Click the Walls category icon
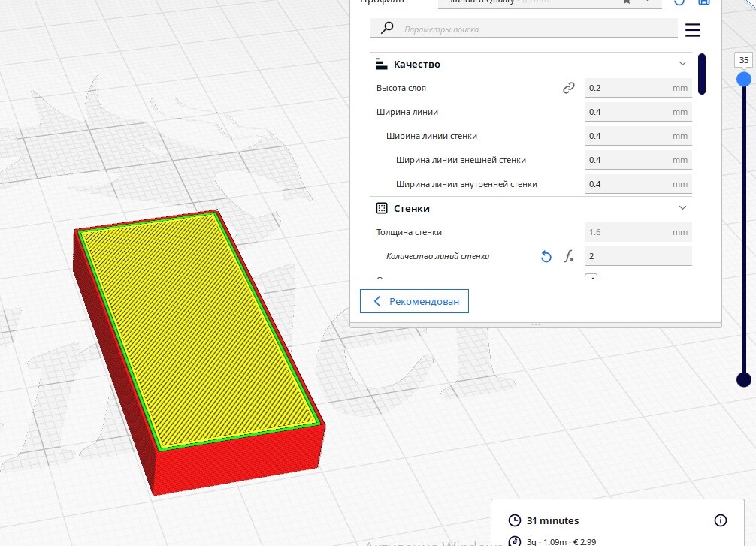This screenshot has width=756, height=546. click(x=381, y=208)
